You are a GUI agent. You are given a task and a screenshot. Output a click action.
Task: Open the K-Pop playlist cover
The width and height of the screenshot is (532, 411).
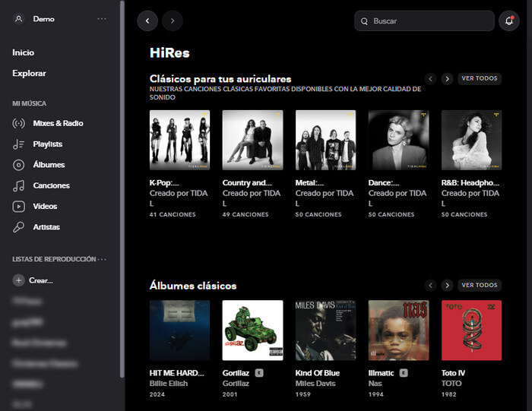(x=179, y=140)
